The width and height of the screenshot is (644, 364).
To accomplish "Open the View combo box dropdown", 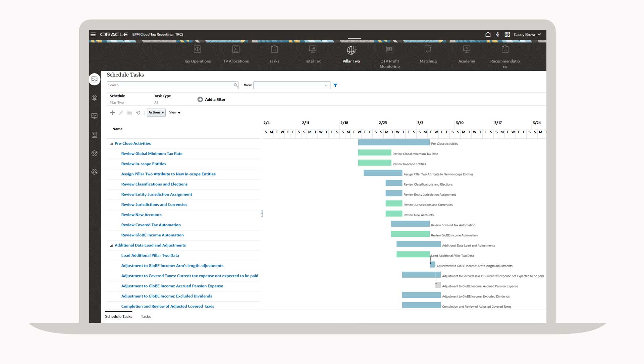I will tap(326, 85).
